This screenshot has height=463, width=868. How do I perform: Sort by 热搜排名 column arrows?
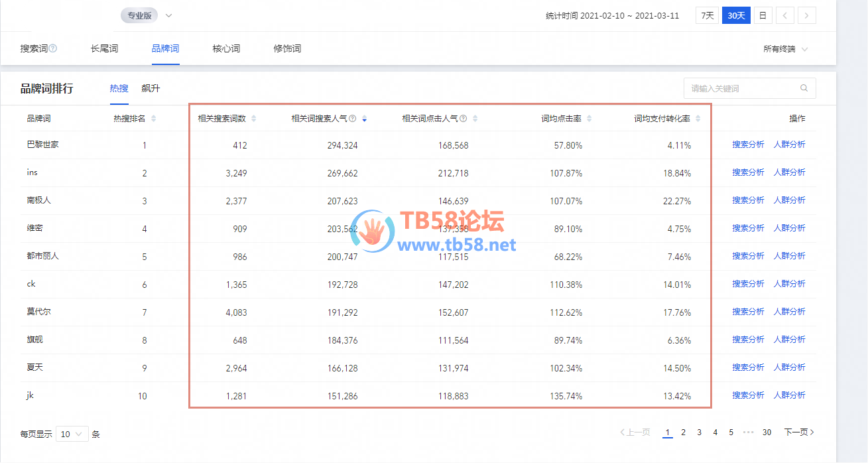154,119
